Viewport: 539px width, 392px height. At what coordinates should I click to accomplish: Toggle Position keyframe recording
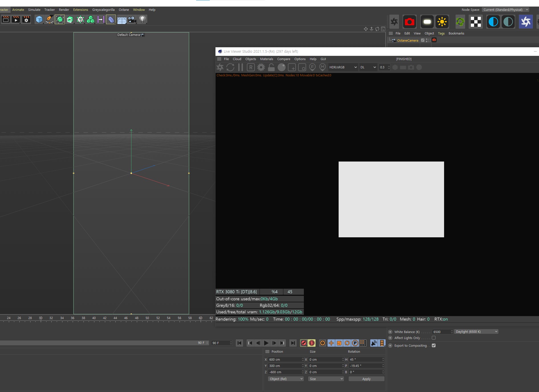click(331, 343)
